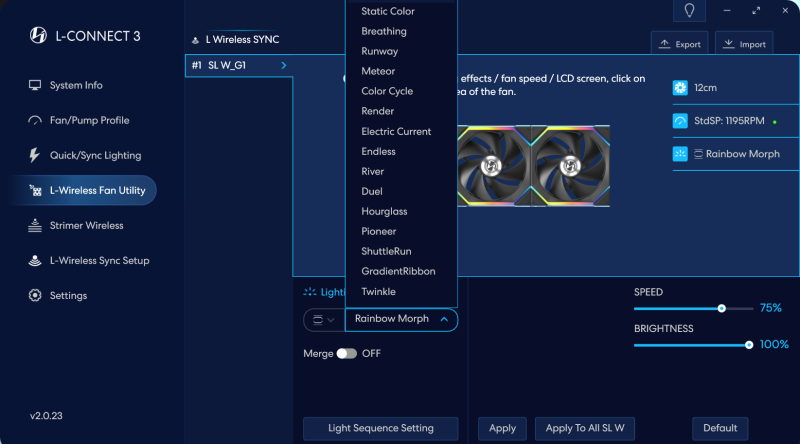Click the Fan/Pump Profile gauge icon
The width and height of the screenshot is (800, 444).
(35, 120)
